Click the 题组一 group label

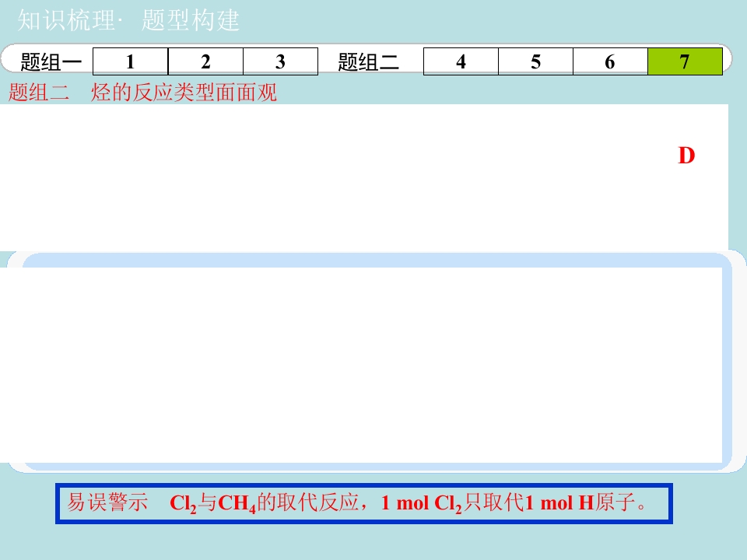[x=51, y=62]
